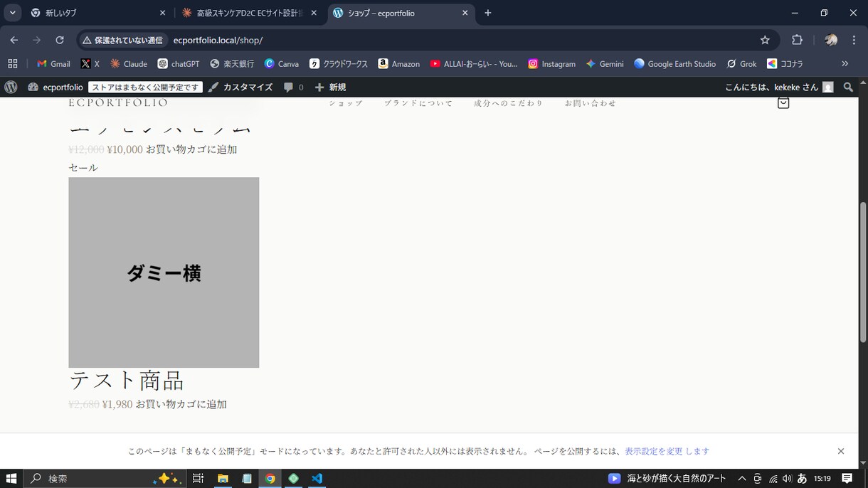Open the kekeke user account menu
The image size is (868, 488).
pyautogui.click(x=779, y=87)
